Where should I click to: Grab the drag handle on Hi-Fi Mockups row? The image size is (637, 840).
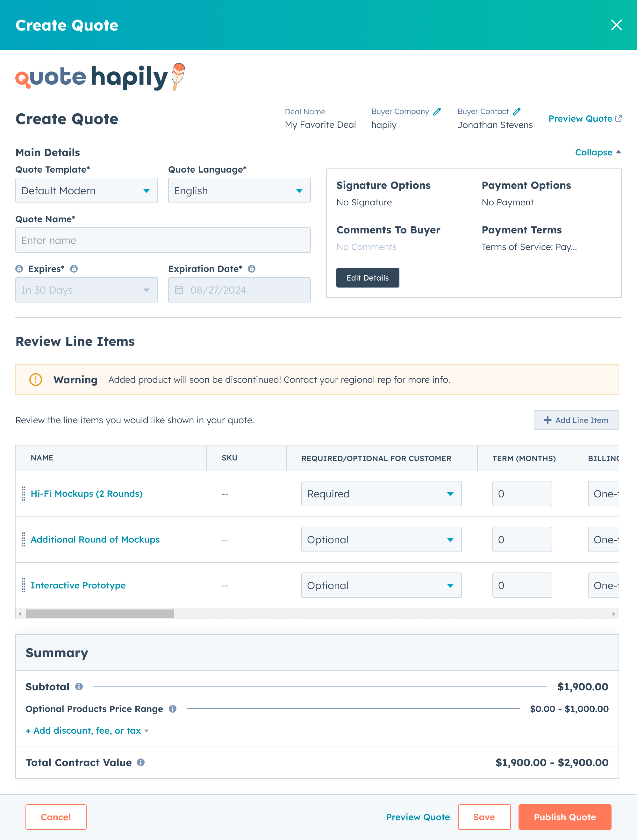(x=23, y=494)
